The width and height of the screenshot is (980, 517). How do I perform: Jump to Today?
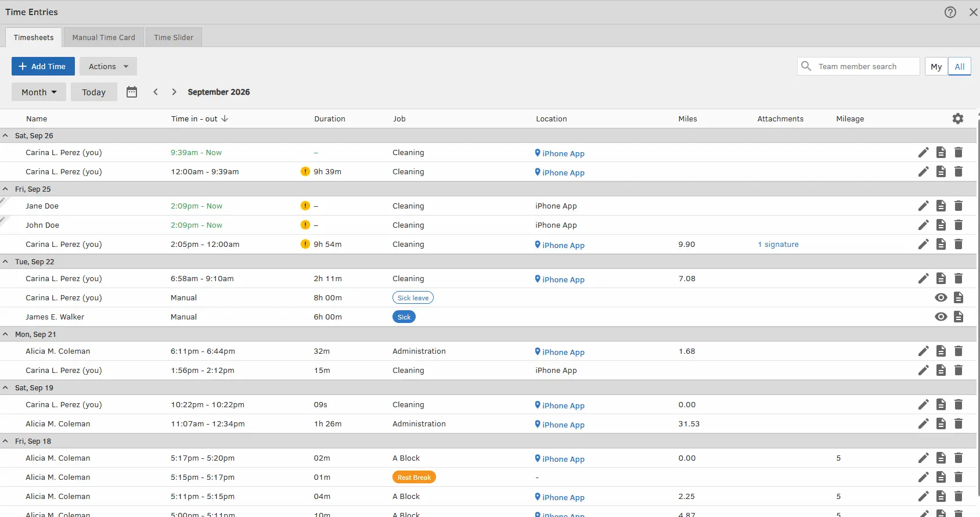click(x=94, y=92)
